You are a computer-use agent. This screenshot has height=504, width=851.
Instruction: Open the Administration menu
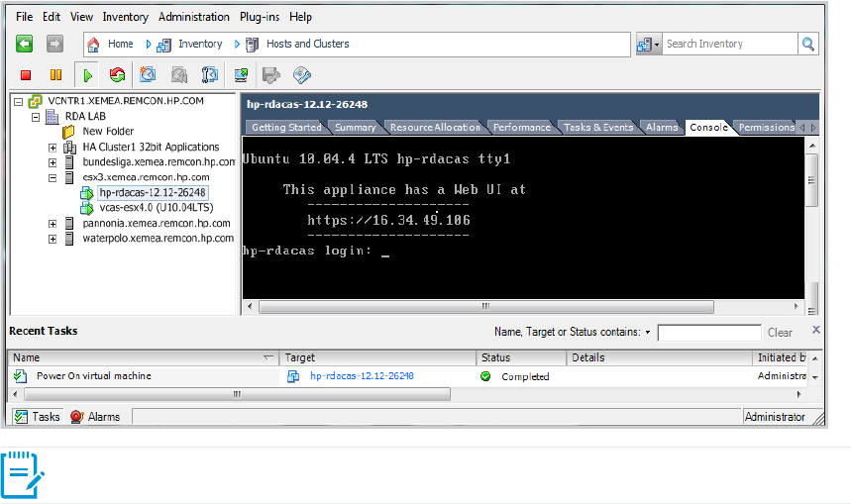[x=193, y=17]
